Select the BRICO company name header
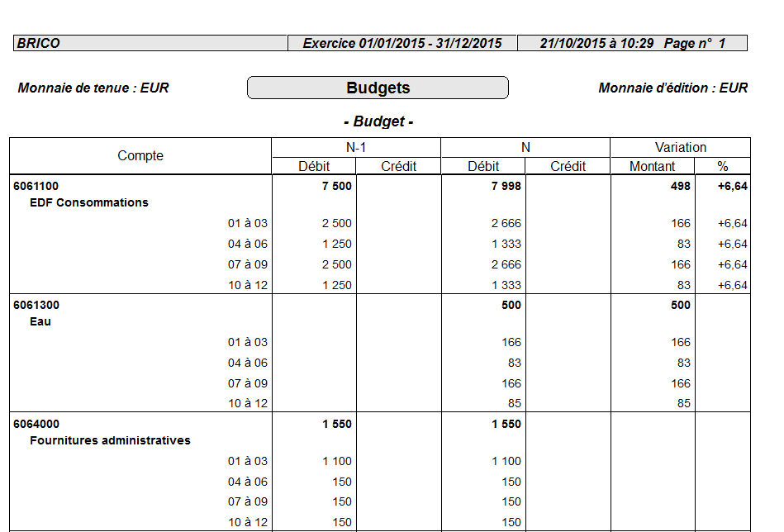784x532 pixels. [x=39, y=44]
